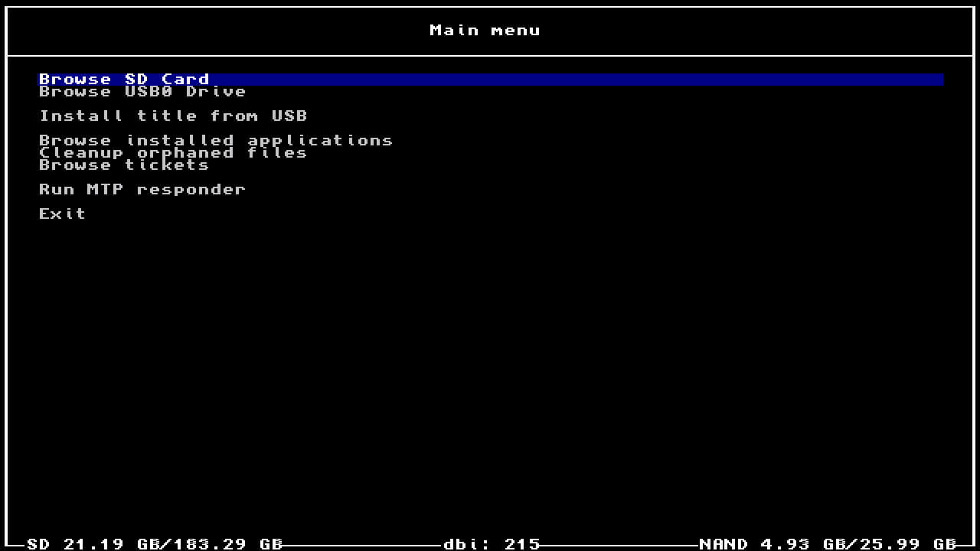Open Browse USB0 Drive
Image resolution: width=980 pixels, height=551 pixels.
(142, 92)
